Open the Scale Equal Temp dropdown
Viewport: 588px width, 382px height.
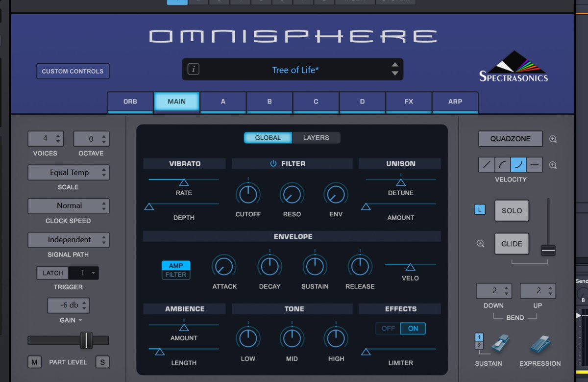pyautogui.click(x=69, y=173)
